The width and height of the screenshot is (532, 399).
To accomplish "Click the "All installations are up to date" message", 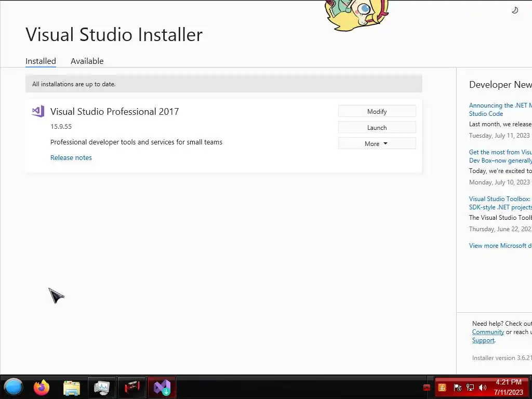I will [x=74, y=84].
